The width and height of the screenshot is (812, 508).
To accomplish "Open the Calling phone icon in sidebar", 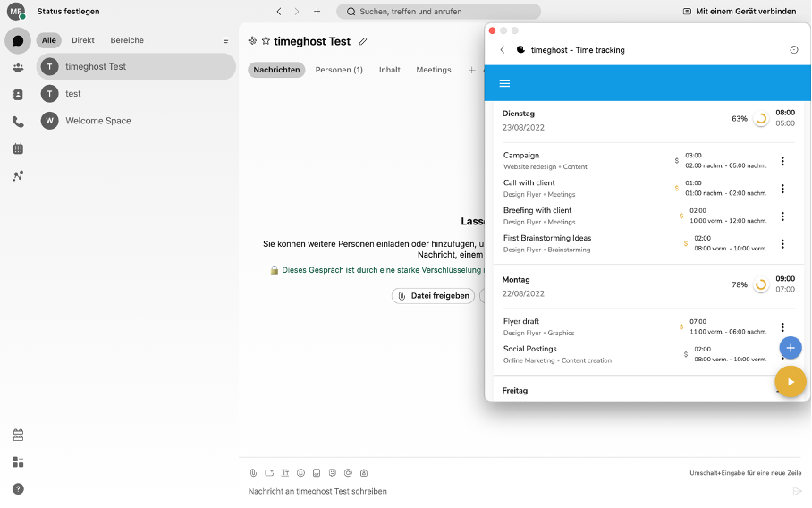I will [x=18, y=122].
